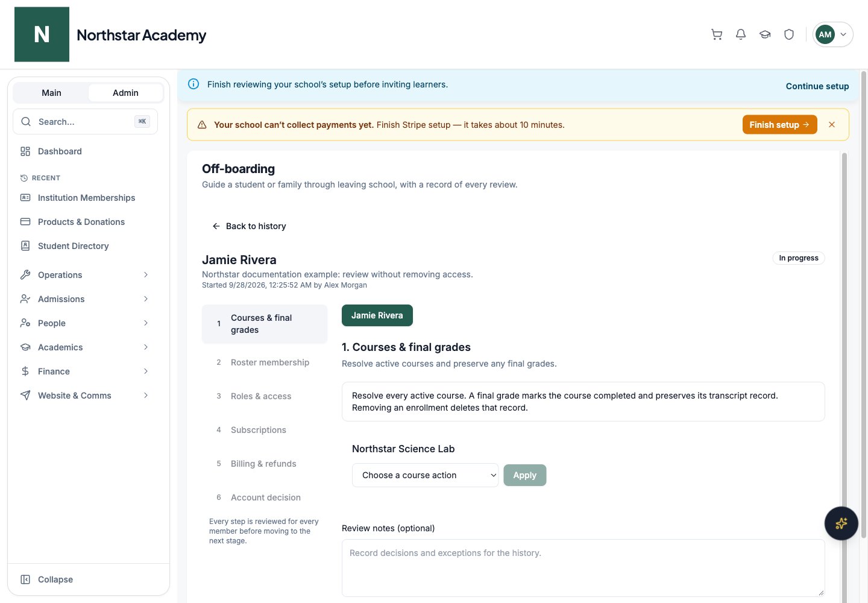Click the info icon in setup banner
Screen dimensions: 868x603
tap(193, 84)
